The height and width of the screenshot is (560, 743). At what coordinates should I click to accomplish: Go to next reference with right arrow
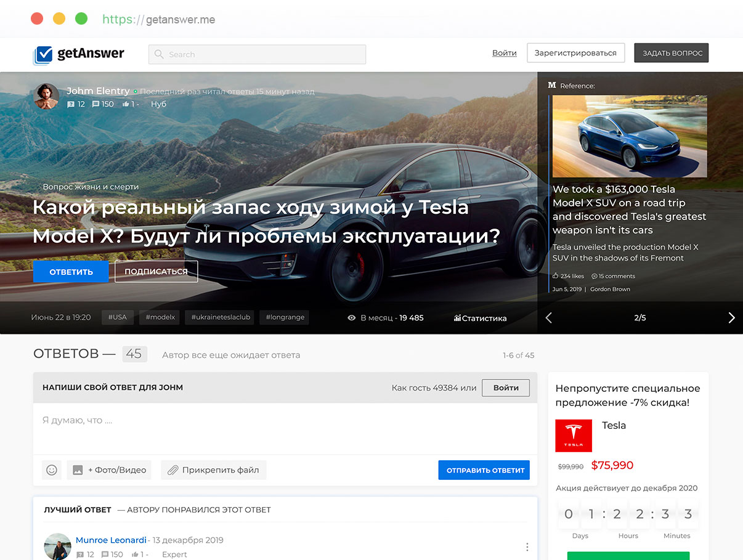click(x=731, y=318)
